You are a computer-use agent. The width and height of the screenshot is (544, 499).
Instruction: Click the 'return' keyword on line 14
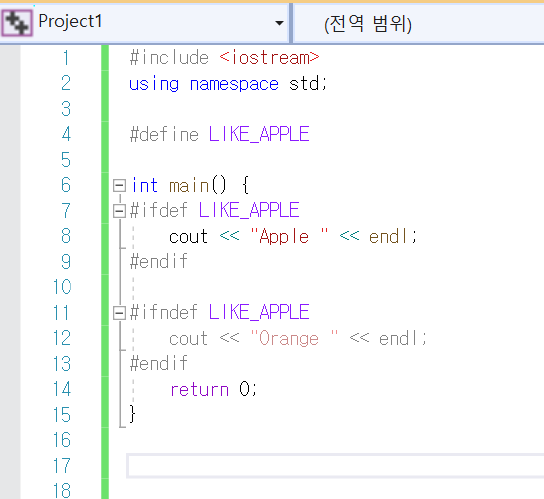[199, 390]
